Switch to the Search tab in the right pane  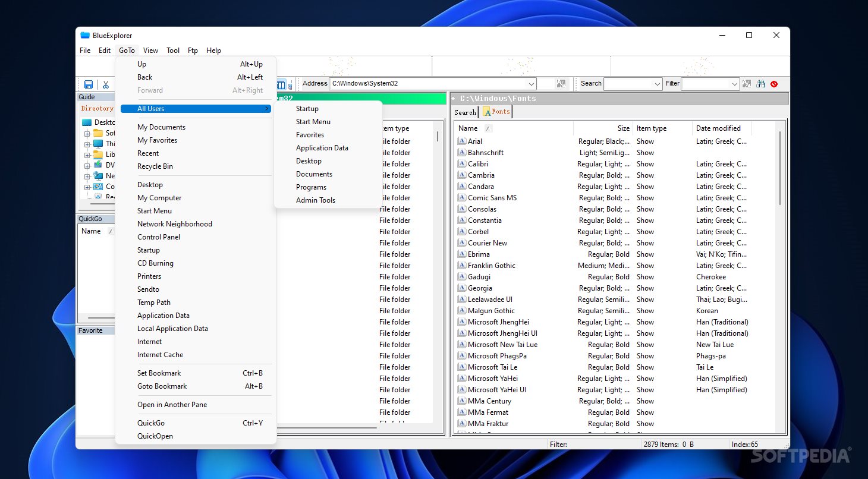point(465,112)
